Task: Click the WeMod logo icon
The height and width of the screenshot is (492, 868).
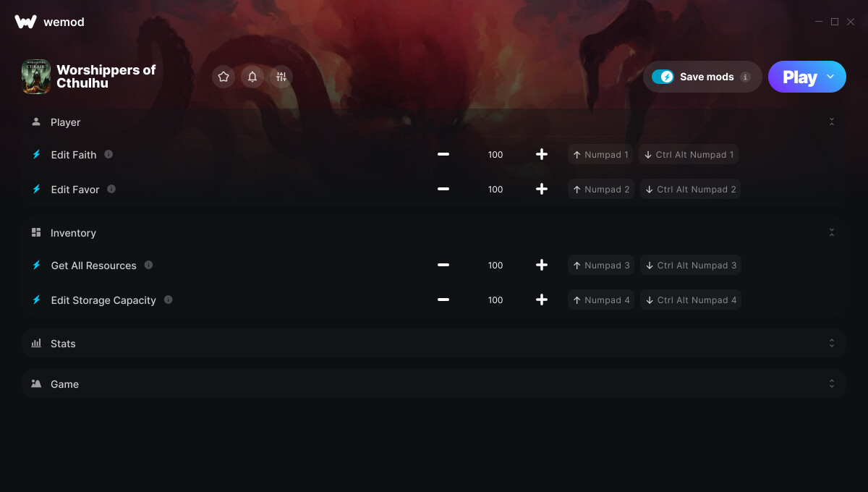Action: click(25, 22)
